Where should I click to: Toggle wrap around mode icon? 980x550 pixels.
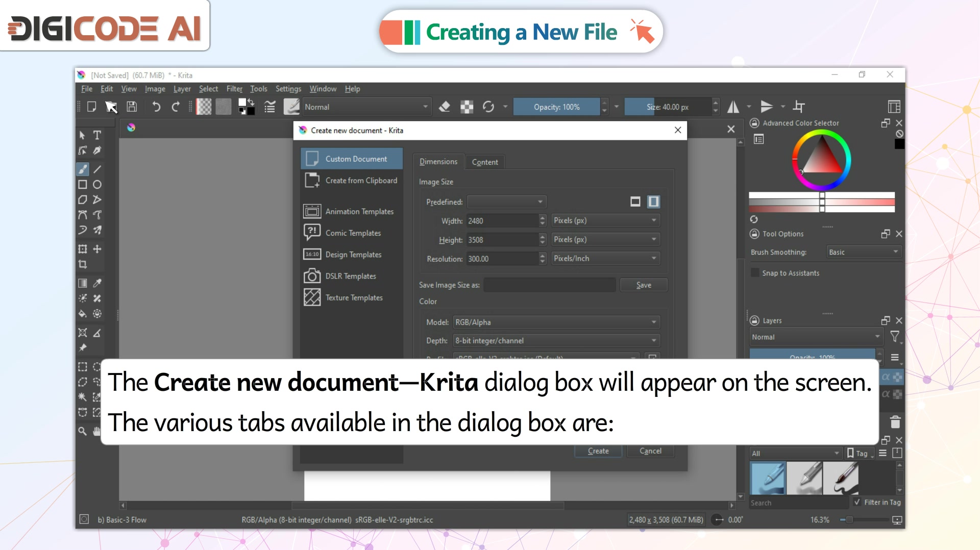pyautogui.click(x=799, y=107)
